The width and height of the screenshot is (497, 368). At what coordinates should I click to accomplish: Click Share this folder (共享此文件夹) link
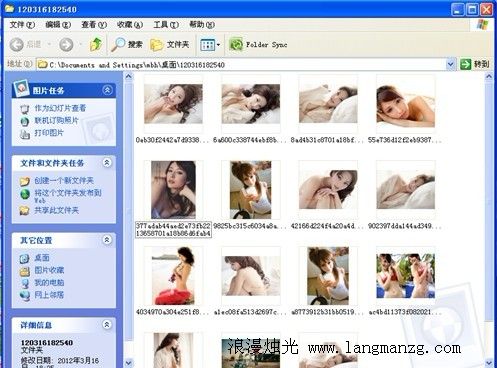pos(57,211)
